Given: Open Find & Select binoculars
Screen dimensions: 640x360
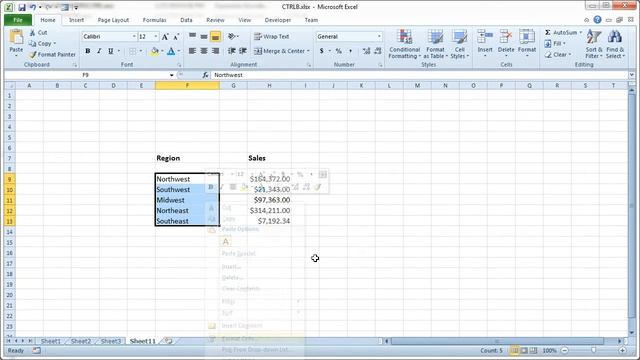Looking at the screenshot, I should [615, 44].
